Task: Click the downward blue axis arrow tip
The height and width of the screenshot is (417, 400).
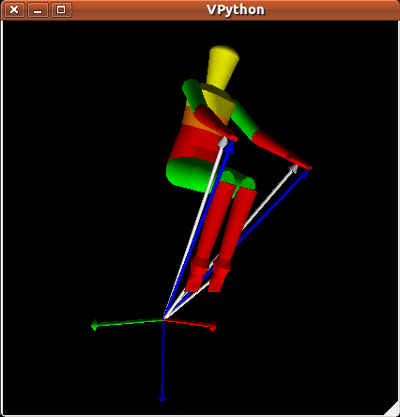Action: click(162, 398)
